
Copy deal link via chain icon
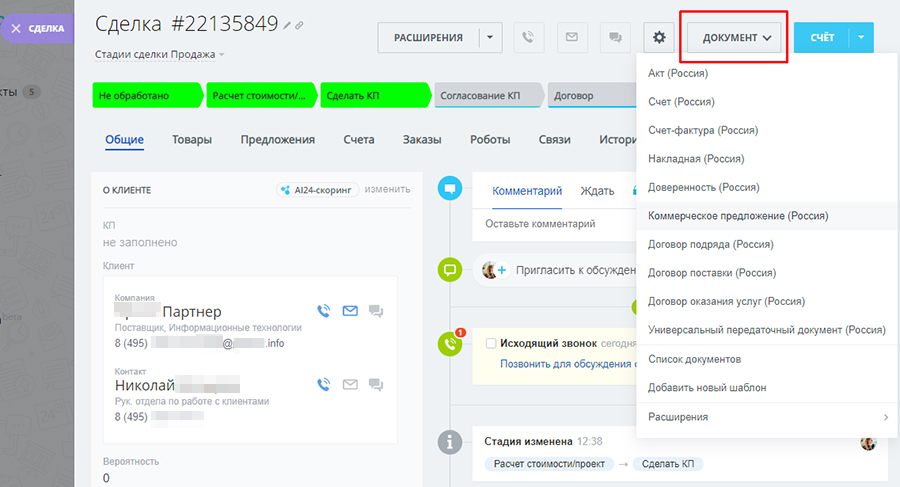pos(299,25)
